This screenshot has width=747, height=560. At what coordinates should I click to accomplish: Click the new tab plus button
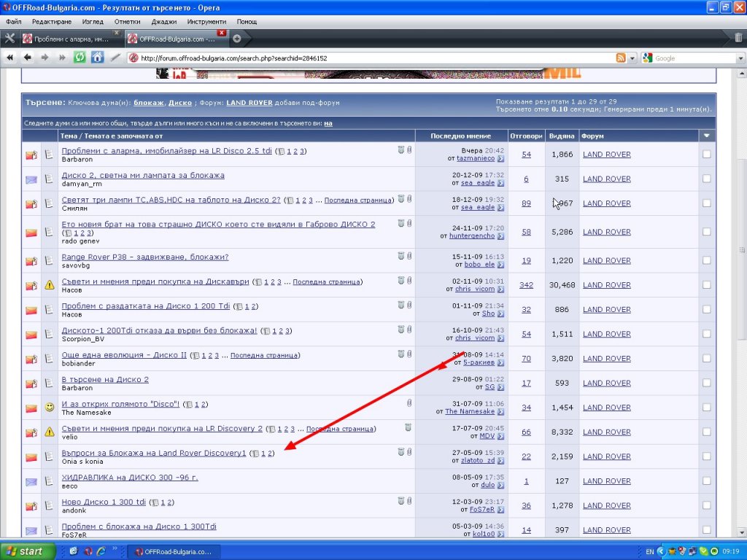tap(236, 39)
